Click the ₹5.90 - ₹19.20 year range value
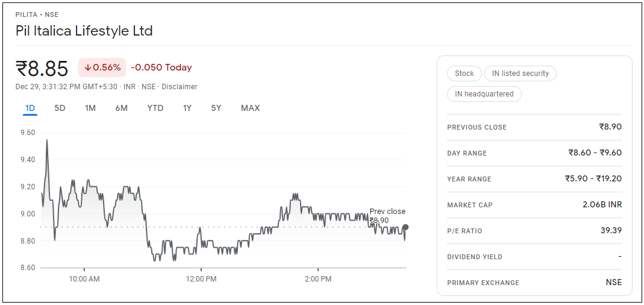The width and height of the screenshot is (644, 305). pyautogui.click(x=593, y=178)
